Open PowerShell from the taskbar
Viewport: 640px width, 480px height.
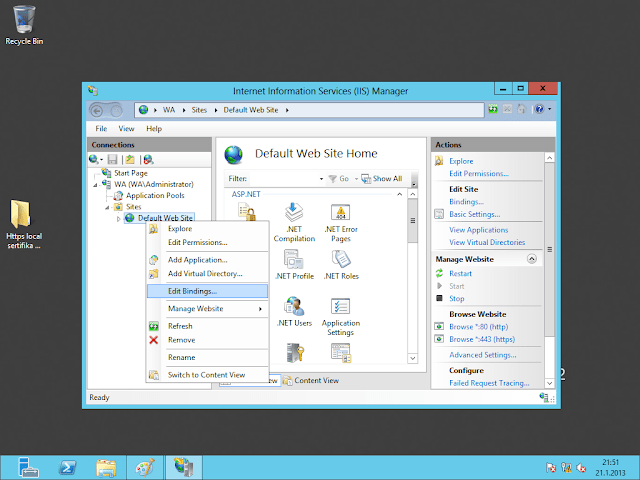click(67, 465)
